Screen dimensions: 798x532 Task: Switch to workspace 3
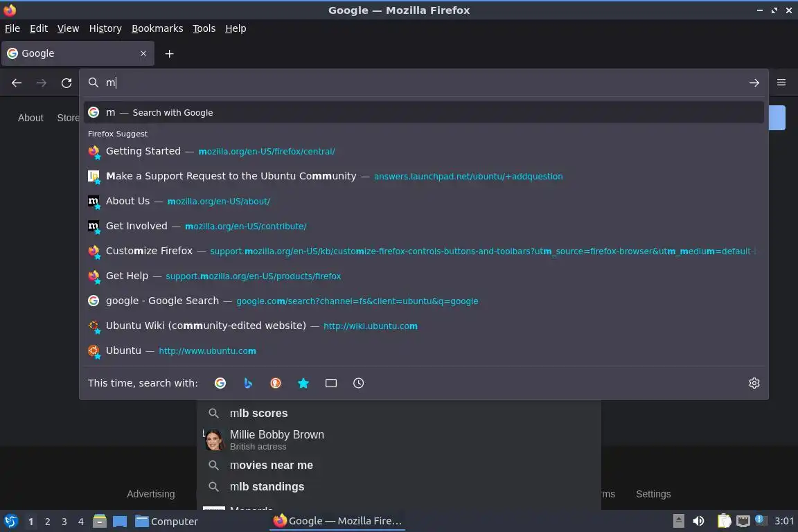coord(64,522)
